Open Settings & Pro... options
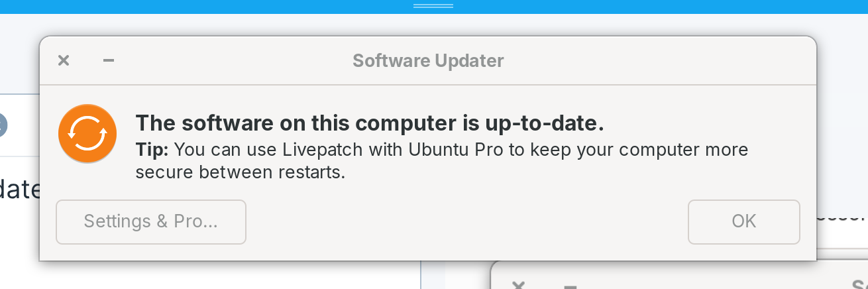 [151, 221]
